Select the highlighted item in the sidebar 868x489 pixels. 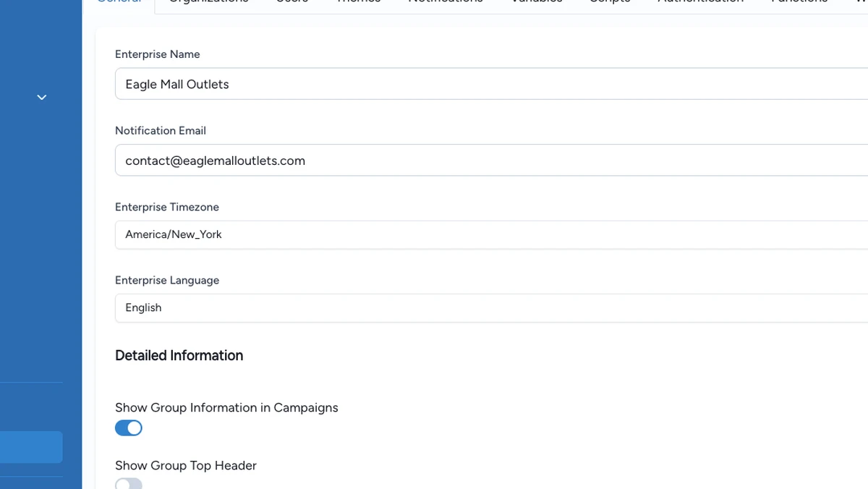pyautogui.click(x=31, y=447)
